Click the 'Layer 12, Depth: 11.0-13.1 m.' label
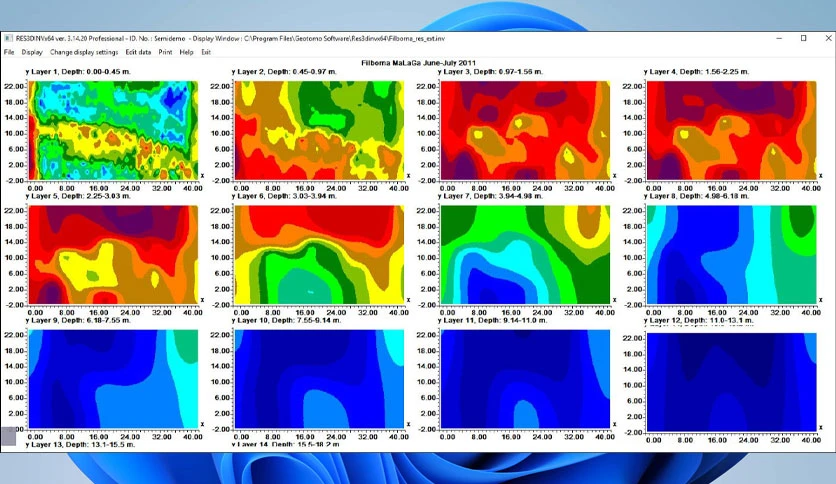 pos(702,320)
